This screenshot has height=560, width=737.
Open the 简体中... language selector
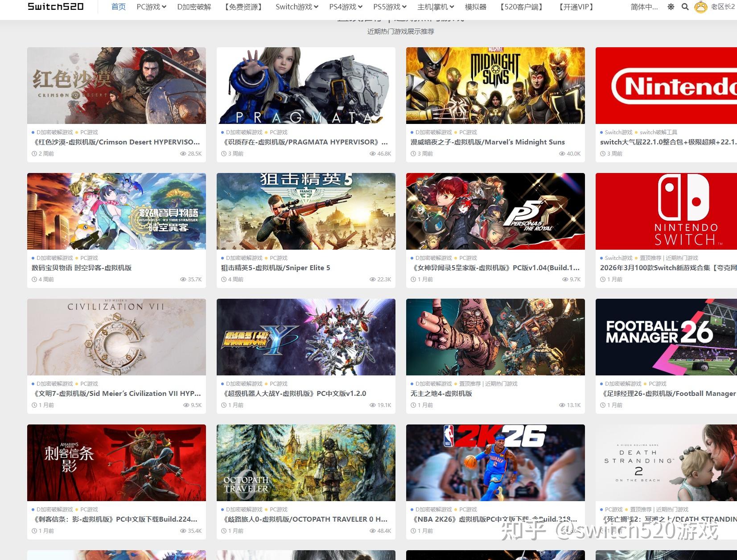(644, 7)
